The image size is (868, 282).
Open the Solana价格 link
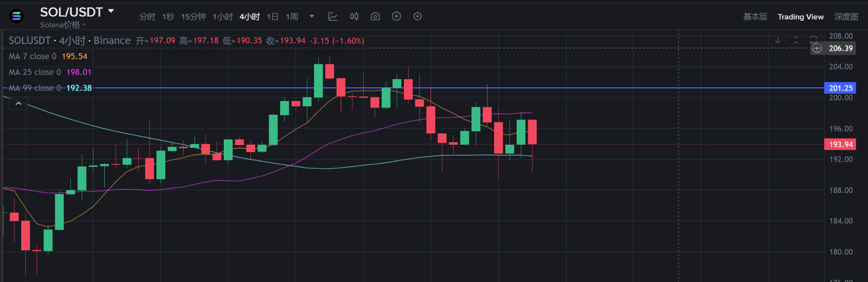coord(62,25)
